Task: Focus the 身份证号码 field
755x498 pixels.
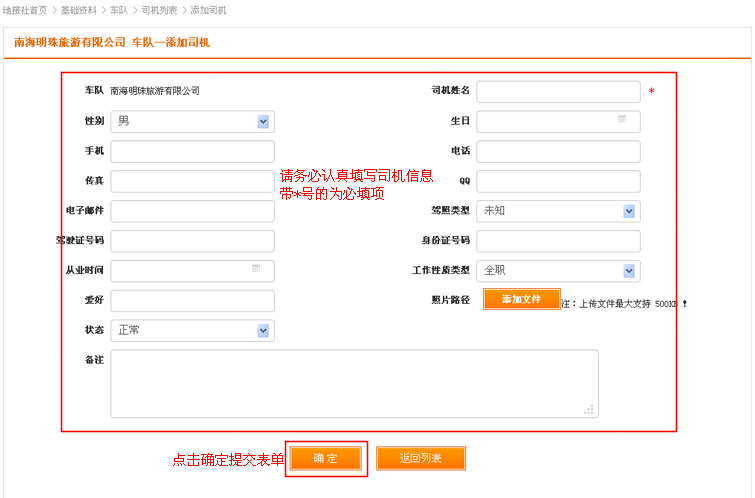Action: click(558, 241)
